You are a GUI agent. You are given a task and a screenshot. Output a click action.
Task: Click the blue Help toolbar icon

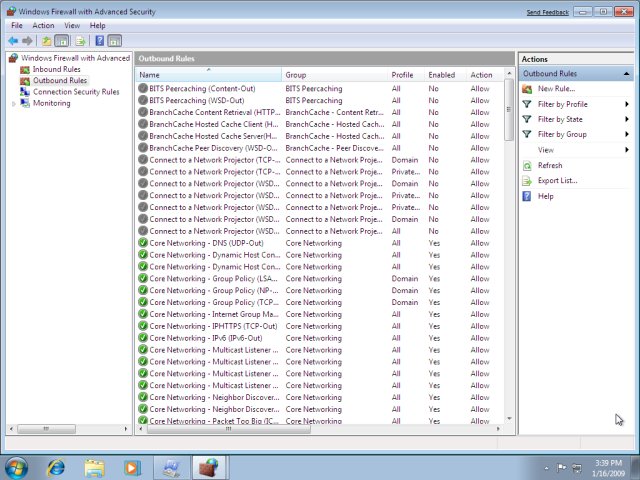(99, 41)
